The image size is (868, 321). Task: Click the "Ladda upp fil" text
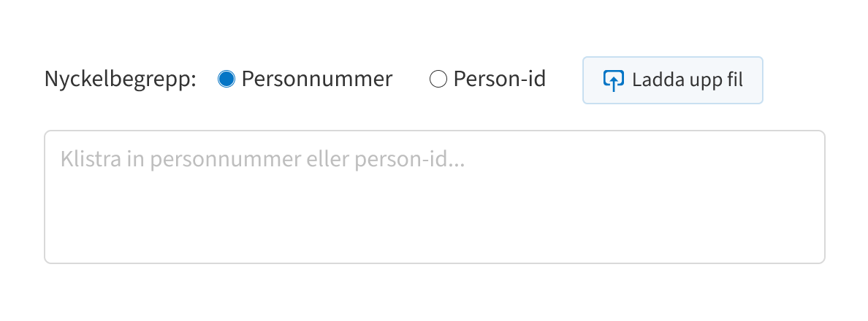(688, 80)
